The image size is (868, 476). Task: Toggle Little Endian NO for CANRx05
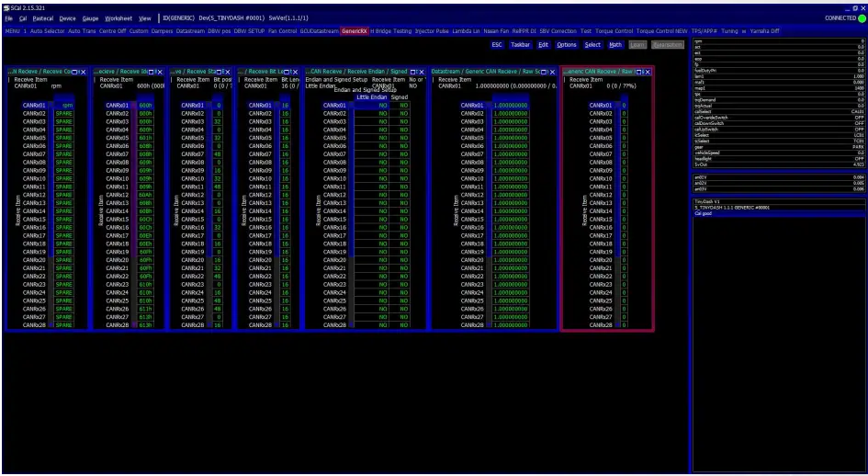[x=371, y=138]
